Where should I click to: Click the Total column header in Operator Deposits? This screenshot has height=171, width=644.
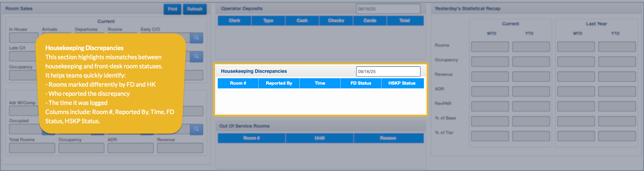click(x=405, y=21)
